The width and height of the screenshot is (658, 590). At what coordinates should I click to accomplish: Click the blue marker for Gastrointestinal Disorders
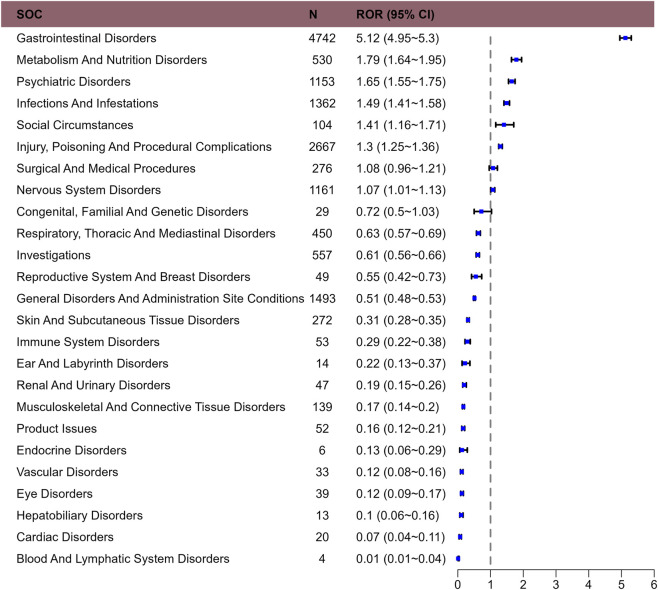coord(625,38)
